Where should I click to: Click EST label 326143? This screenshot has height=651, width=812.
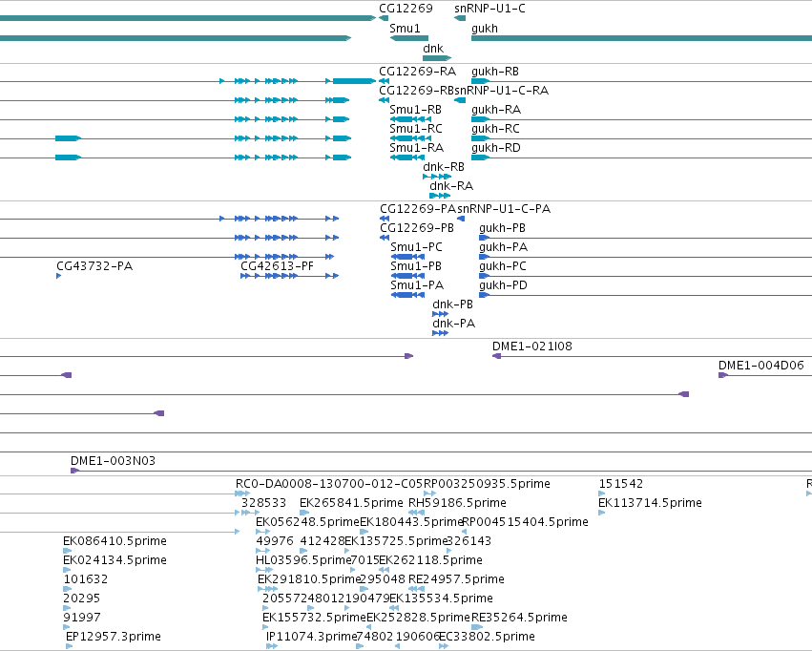(x=469, y=541)
